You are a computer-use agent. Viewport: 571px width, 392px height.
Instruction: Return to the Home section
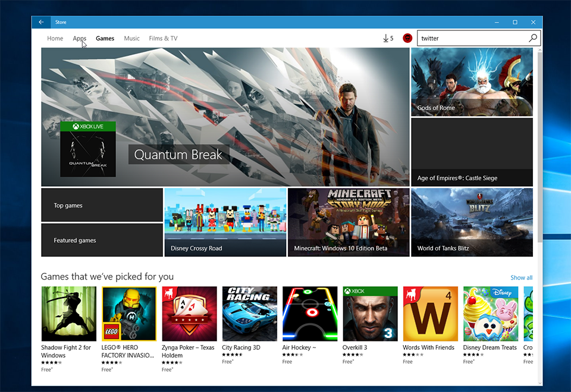[55, 38]
